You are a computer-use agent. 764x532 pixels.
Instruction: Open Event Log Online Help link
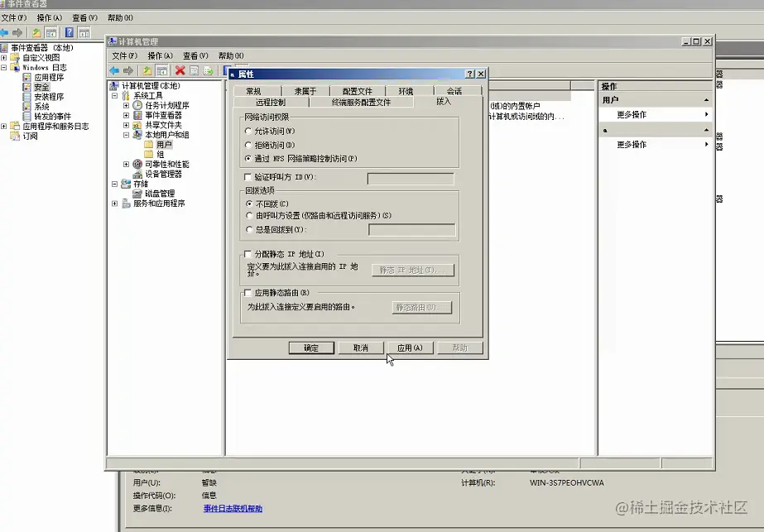tap(233, 508)
